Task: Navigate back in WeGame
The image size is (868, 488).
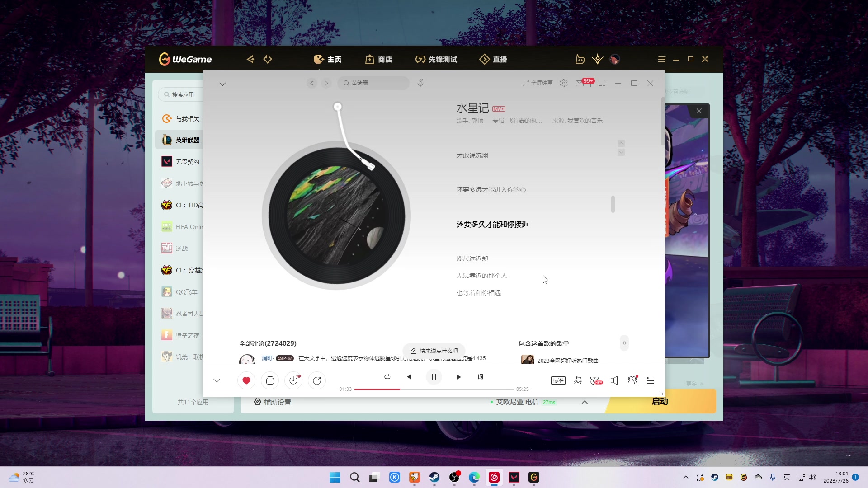Action: [x=250, y=59]
